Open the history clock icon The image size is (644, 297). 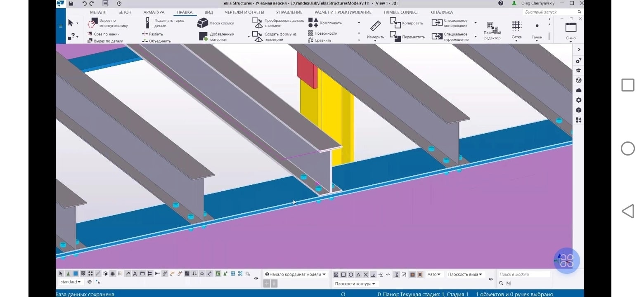point(119,3)
